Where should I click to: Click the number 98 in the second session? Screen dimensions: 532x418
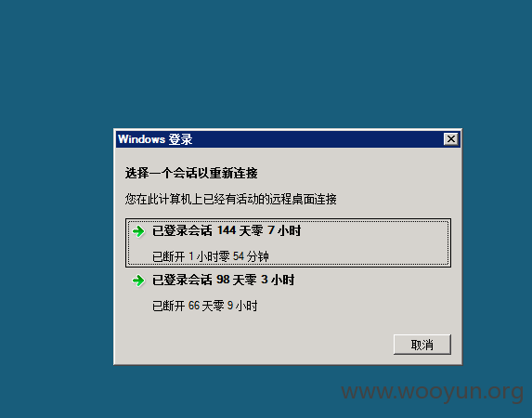[223, 280]
